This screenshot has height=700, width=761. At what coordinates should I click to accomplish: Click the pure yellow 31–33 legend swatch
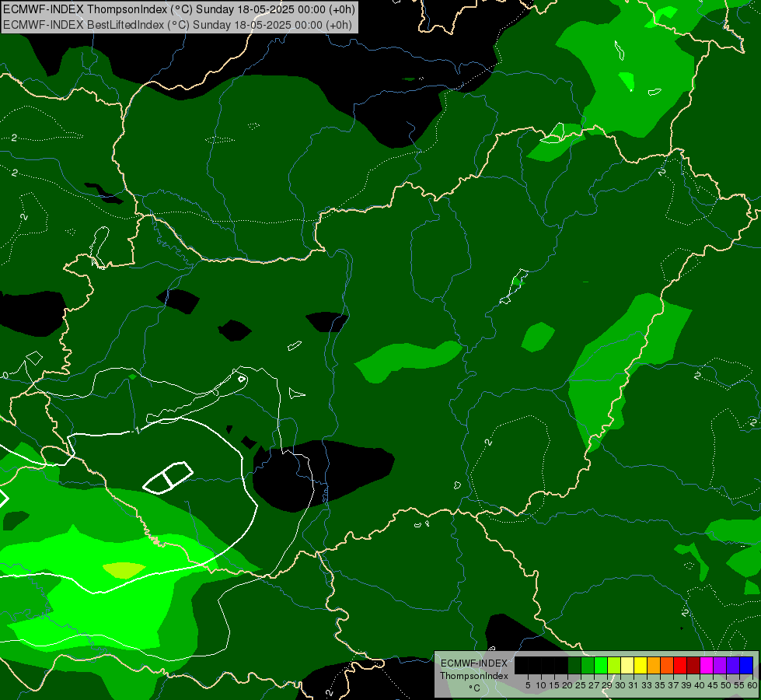coord(641,665)
